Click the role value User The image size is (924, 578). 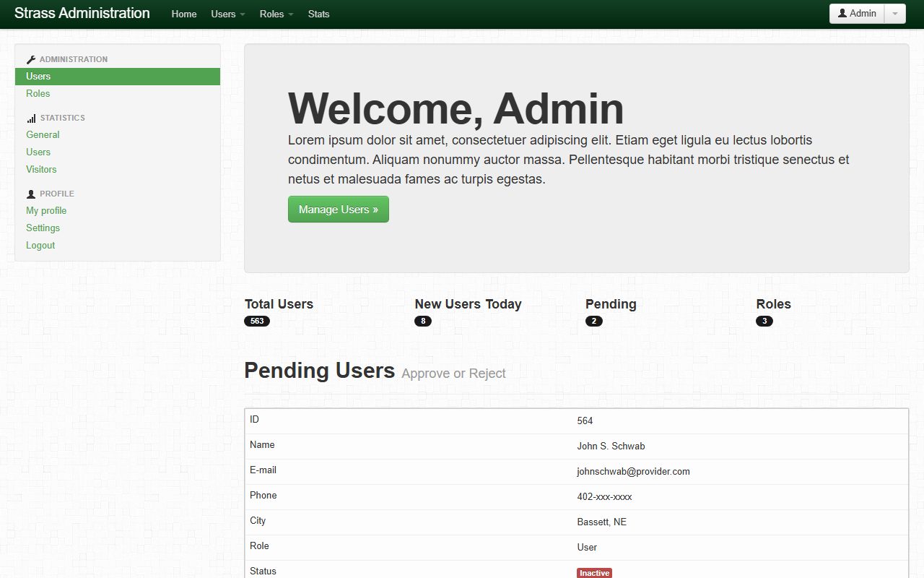587,548
